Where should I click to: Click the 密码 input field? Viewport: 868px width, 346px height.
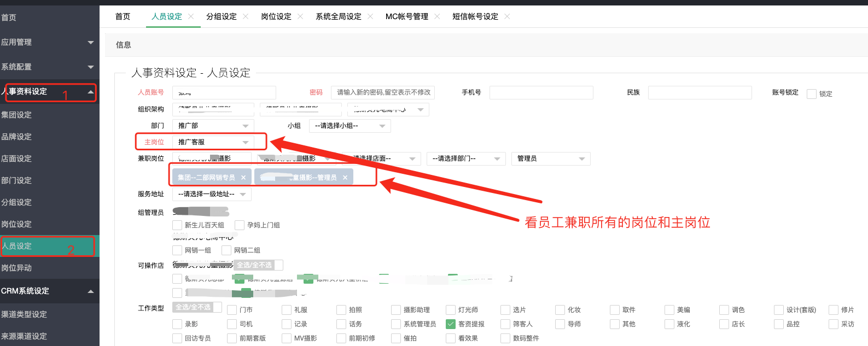(x=382, y=92)
